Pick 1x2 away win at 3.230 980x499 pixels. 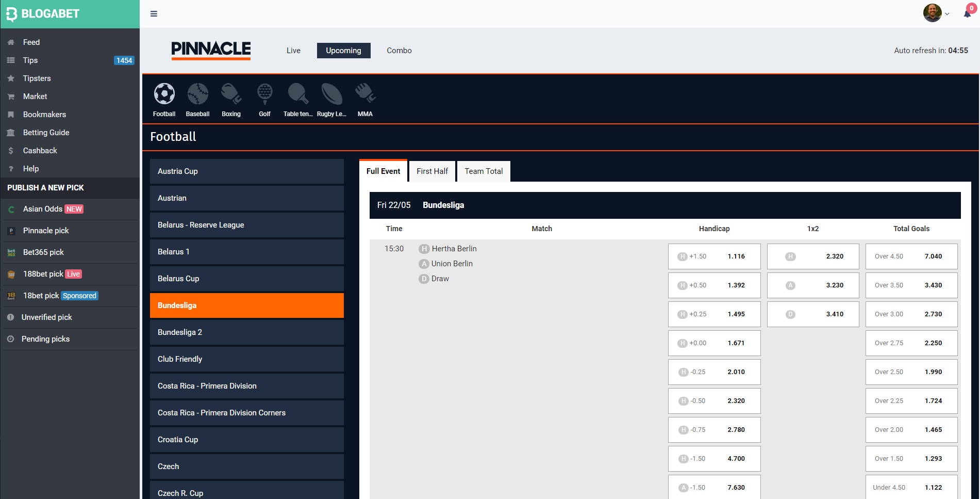coord(813,285)
